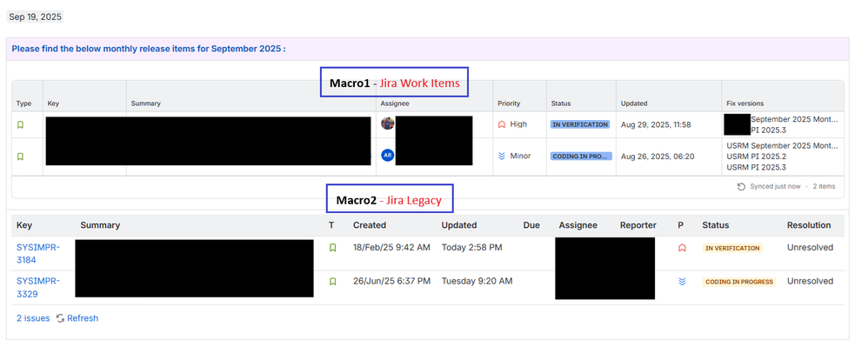Click the Minor priority label text
868x347 pixels.
(520, 156)
